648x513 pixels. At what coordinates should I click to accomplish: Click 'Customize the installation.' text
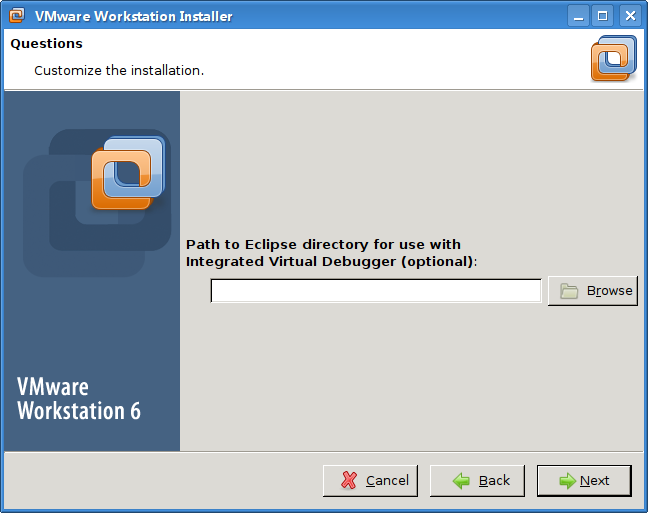pos(119,71)
